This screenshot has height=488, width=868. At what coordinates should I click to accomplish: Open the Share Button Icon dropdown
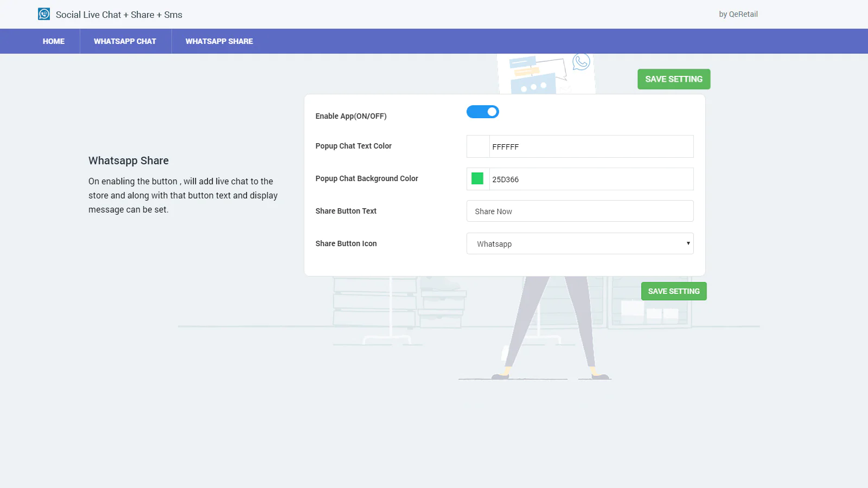(580, 243)
